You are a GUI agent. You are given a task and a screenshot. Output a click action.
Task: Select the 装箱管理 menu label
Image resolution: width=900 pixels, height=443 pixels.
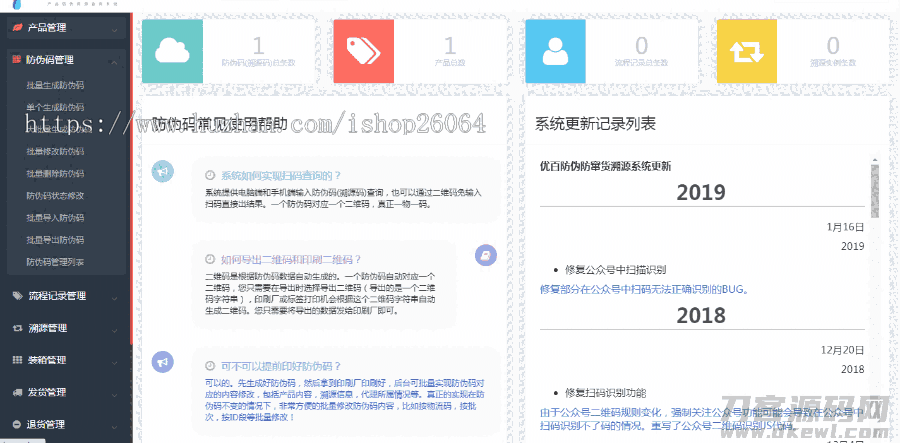click(48, 360)
